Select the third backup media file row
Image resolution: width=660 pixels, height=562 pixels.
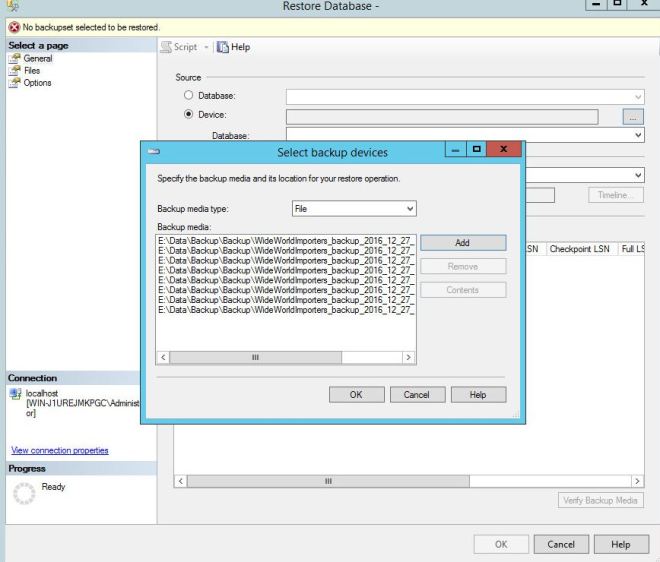286,261
